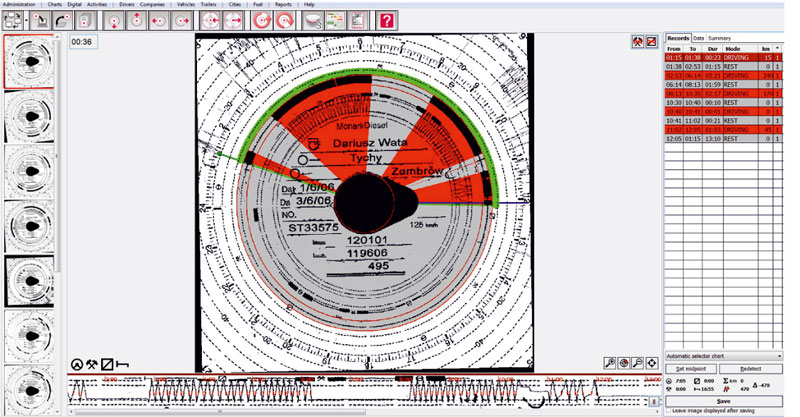The height and width of the screenshot is (417, 800).
Task: Click the zoom out magnifier icon
Action: click(637, 363)
